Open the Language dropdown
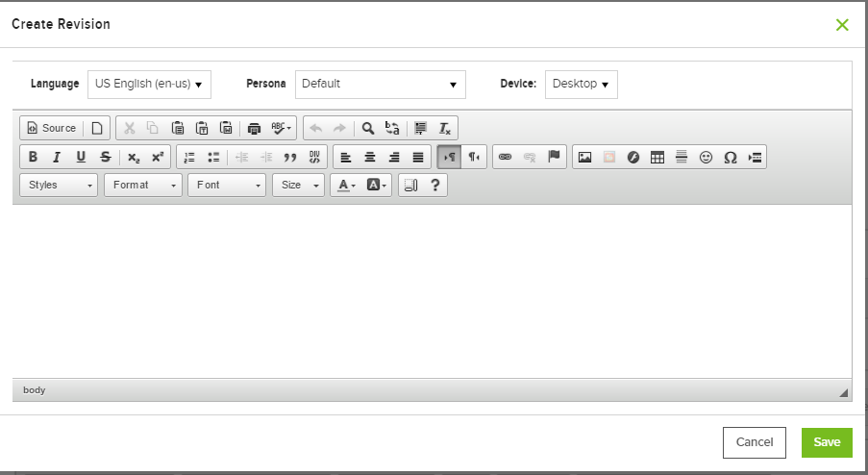The image size is (868, 475). (149, 85)
